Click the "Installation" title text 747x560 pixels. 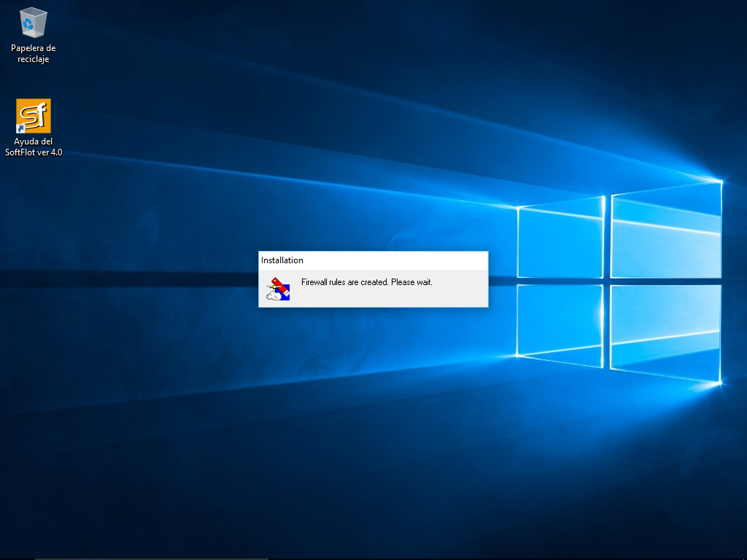(x=282, y=260)
